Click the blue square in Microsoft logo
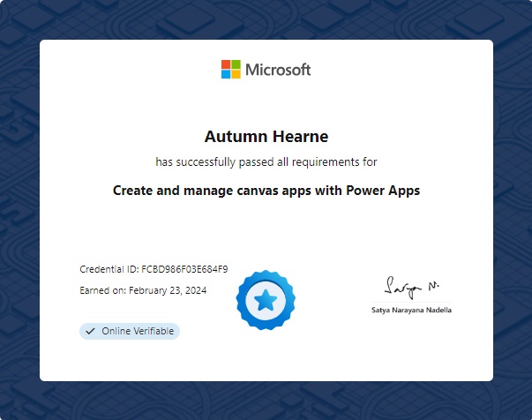This screenshot has width=532, height=420. (x=226, y=74)
